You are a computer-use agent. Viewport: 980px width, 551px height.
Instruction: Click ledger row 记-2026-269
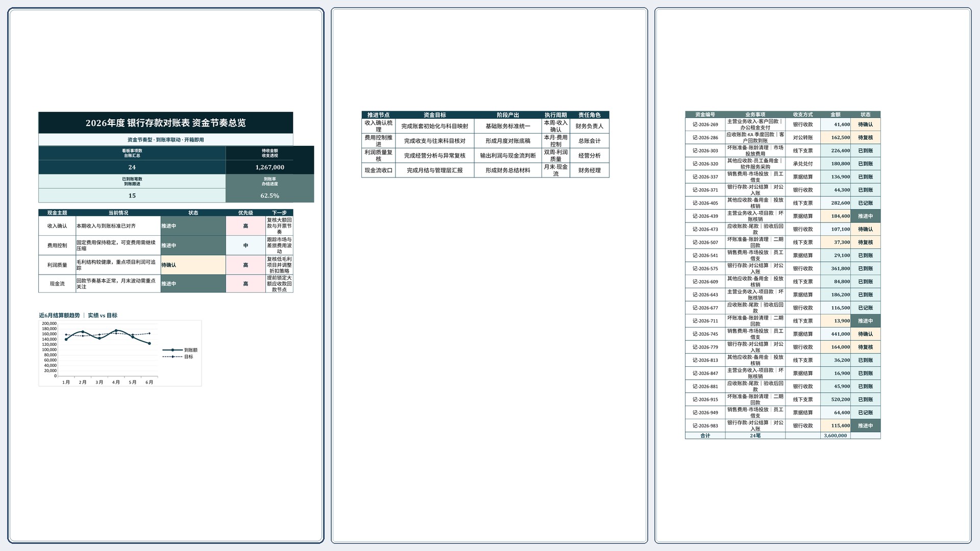pyautogui.click(x=783, y=124)
